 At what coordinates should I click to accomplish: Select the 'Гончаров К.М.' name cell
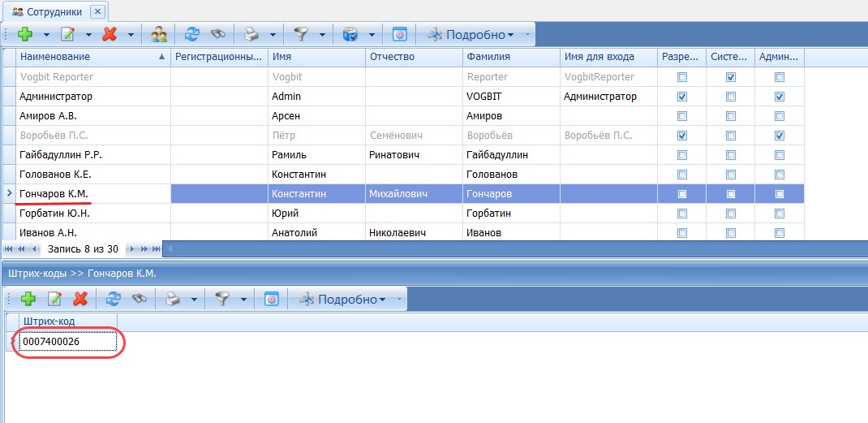coord(93,194)
